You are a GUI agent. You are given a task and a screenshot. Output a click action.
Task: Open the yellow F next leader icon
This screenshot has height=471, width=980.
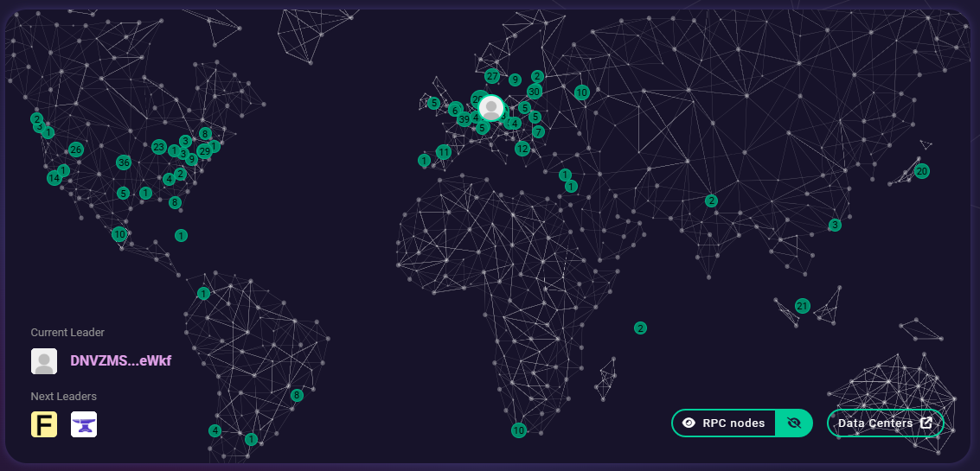click(44, 424)
